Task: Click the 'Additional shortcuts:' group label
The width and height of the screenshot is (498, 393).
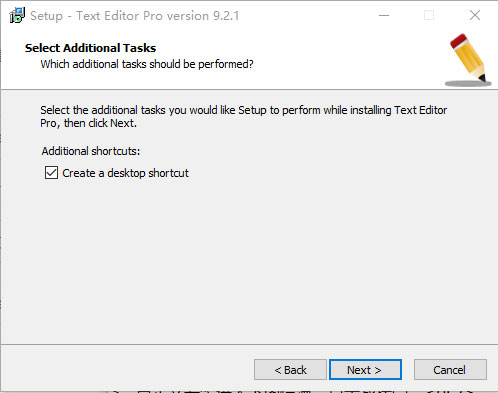Action: pos(91,151)
